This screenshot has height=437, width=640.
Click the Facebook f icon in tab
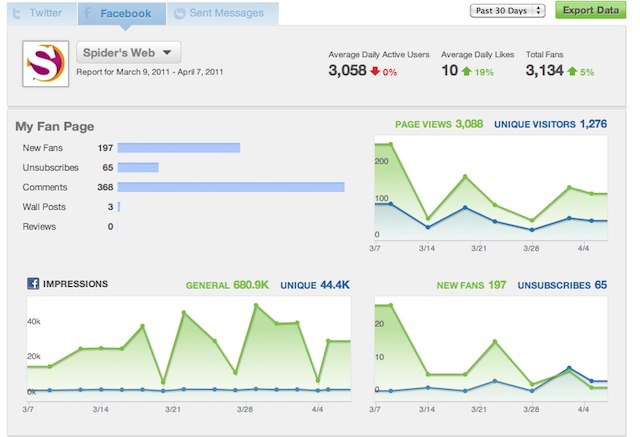[87, 13]
